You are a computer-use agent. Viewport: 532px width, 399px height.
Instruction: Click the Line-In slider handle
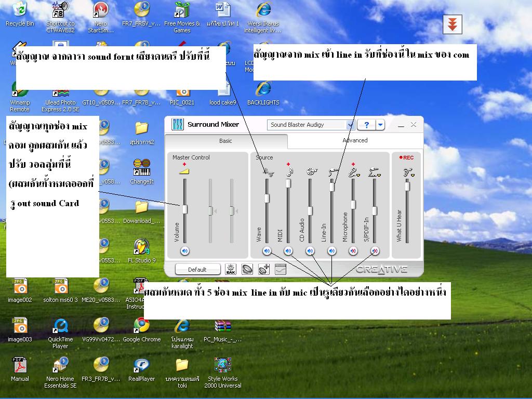[x=332, y=187]
